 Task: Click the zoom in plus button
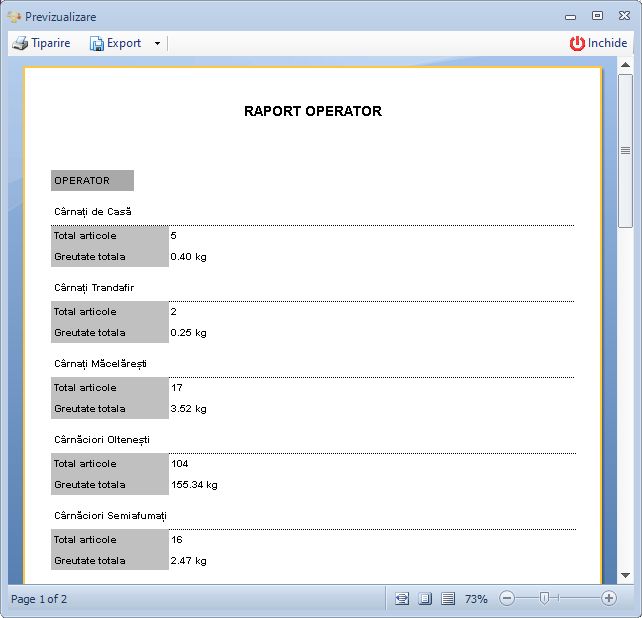tap(609, 598)
